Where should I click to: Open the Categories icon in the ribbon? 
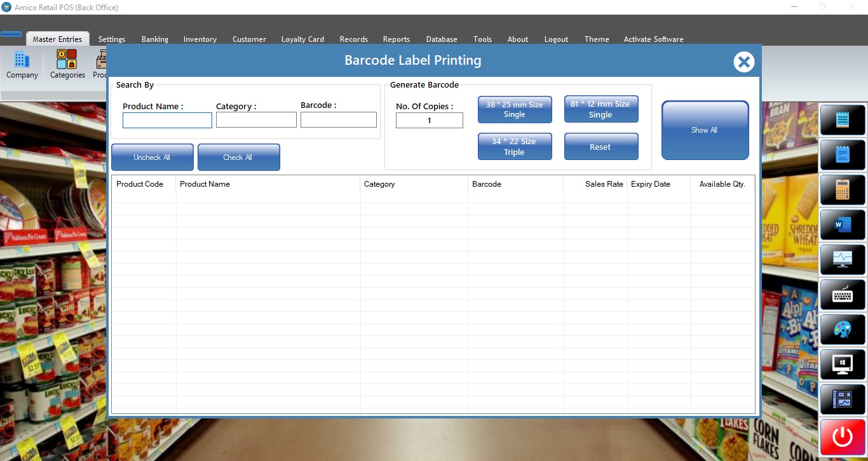[67, 65]
